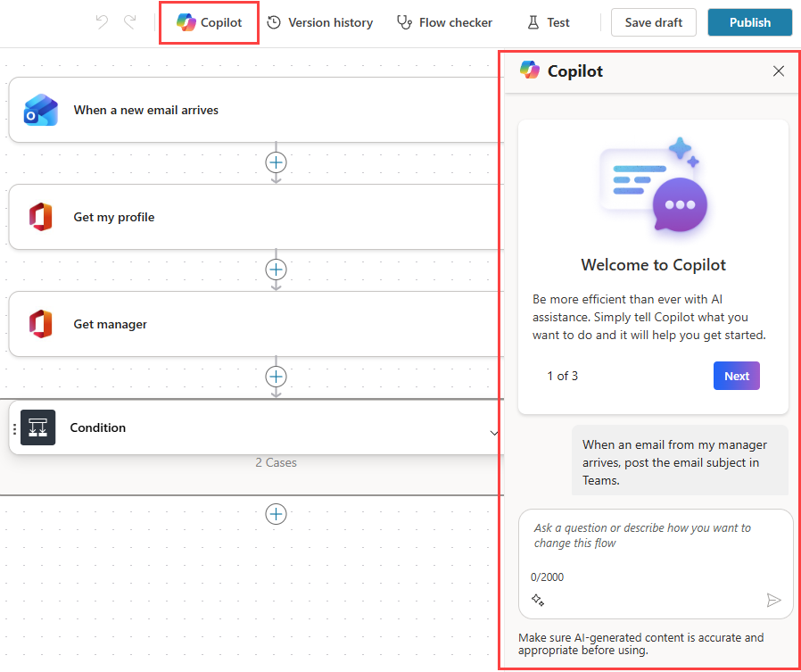This screenshot has height=672, width=801.
Task: Click Save draft button
Action: 653,22
